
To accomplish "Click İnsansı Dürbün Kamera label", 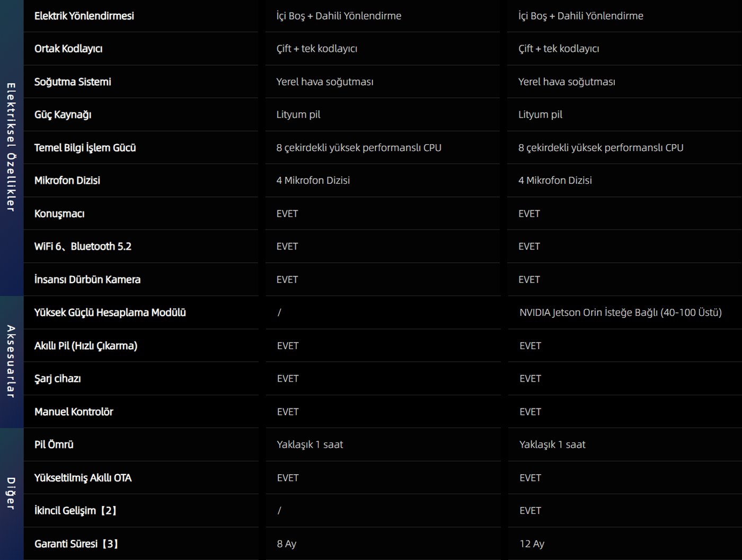I will click(87, 280).
